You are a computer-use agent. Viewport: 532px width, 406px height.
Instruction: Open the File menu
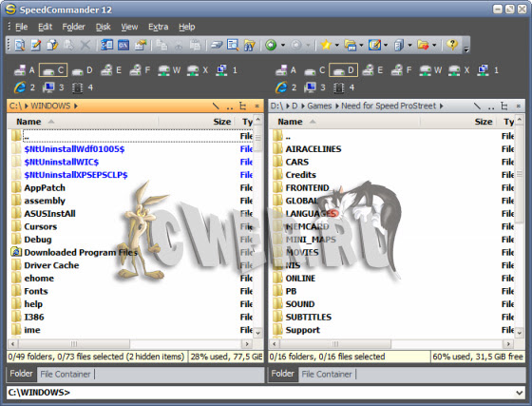(x=21, y=27)
